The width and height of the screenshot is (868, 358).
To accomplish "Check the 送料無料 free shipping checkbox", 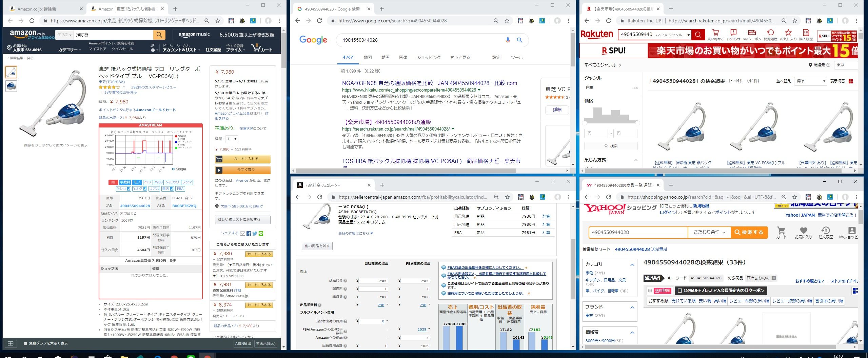I will pyautogui.click(x=650, y=291).
